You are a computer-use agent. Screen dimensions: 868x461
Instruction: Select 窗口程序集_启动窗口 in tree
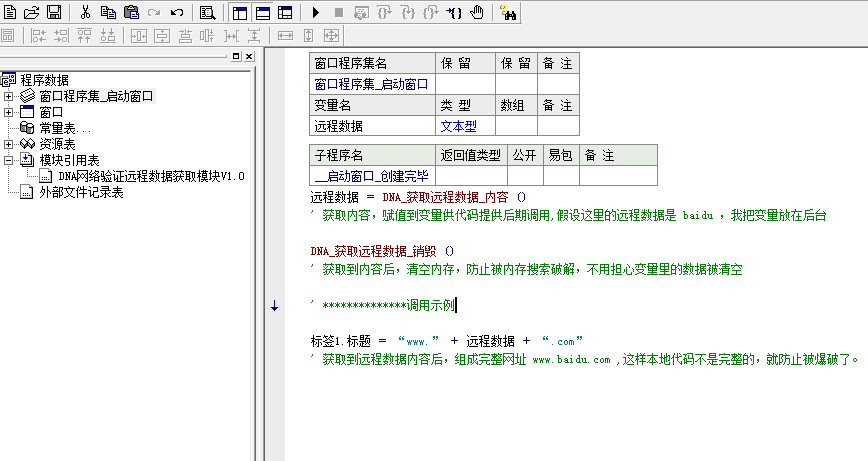coord(96,96)
